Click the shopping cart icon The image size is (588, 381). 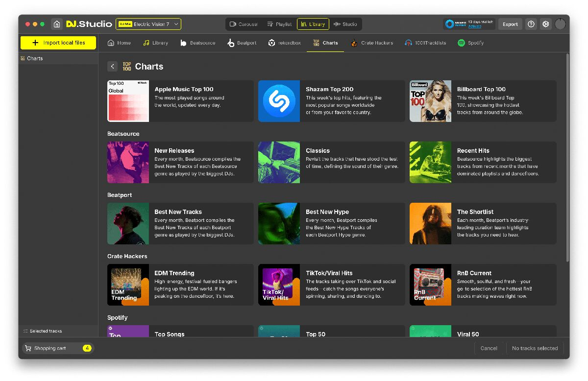(28, 348)
